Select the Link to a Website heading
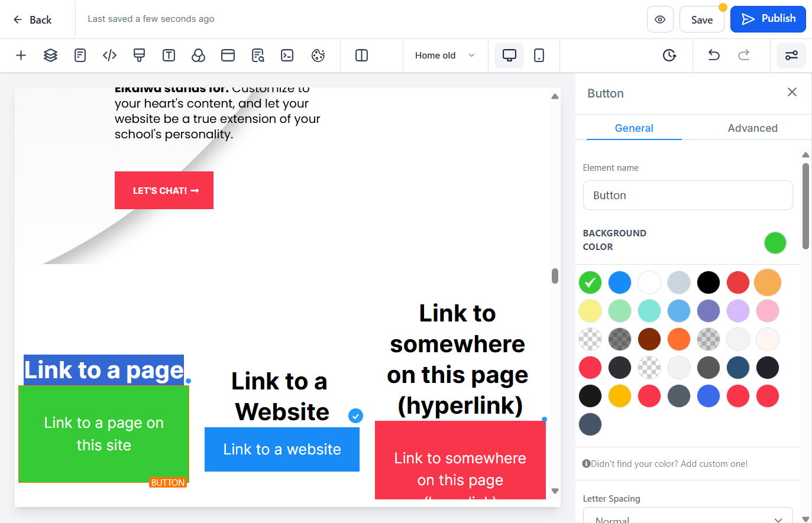Viewport: 812px width, 523px height. 280,397
